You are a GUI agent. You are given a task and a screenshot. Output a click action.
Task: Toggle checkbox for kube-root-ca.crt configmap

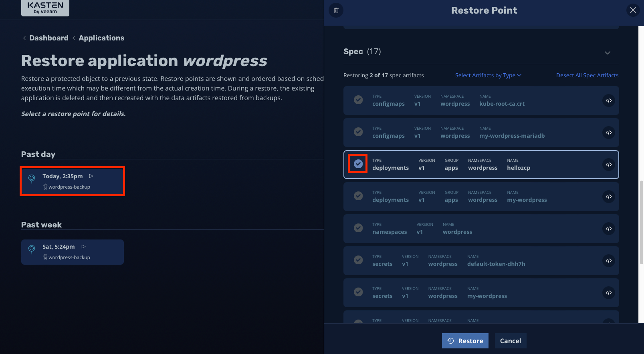(358, 100)
